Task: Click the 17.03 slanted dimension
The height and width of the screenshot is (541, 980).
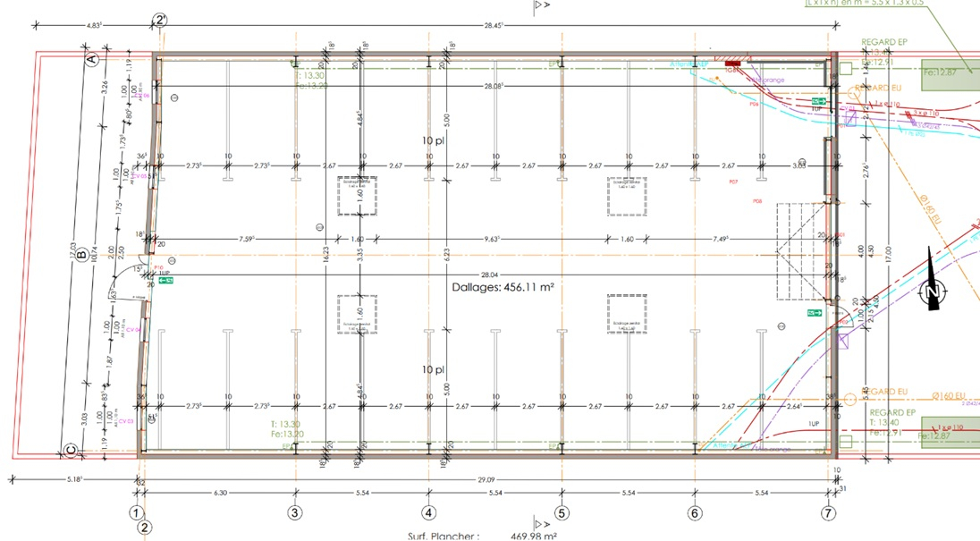Action: [x=73, y=252]
